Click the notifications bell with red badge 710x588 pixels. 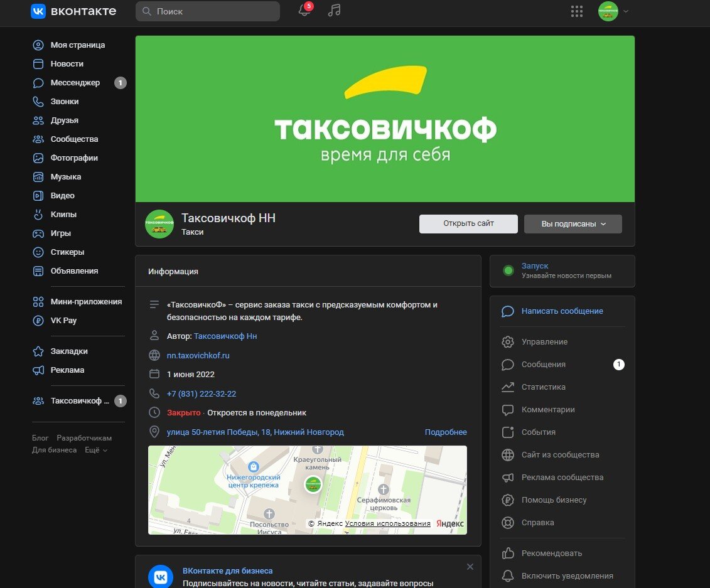304,11
